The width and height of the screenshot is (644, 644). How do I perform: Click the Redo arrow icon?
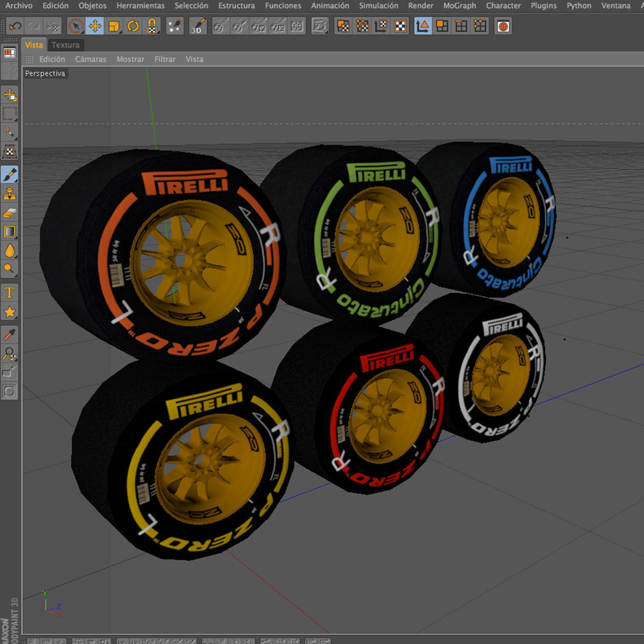coord(33,26)
